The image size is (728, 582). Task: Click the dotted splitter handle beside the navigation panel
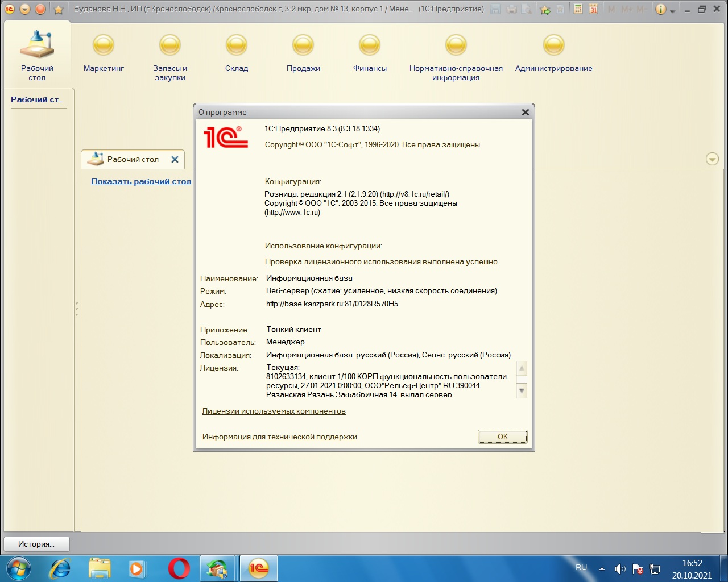click(77, 310)
